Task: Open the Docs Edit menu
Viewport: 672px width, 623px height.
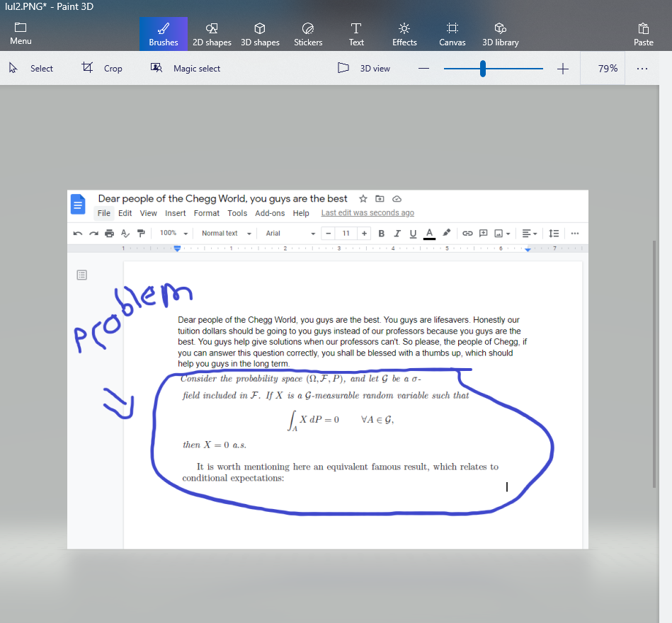Action: [125, 213]
